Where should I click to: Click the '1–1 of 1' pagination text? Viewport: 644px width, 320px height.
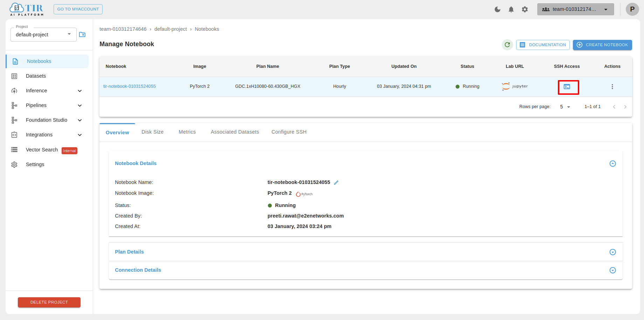coord(592,107)
